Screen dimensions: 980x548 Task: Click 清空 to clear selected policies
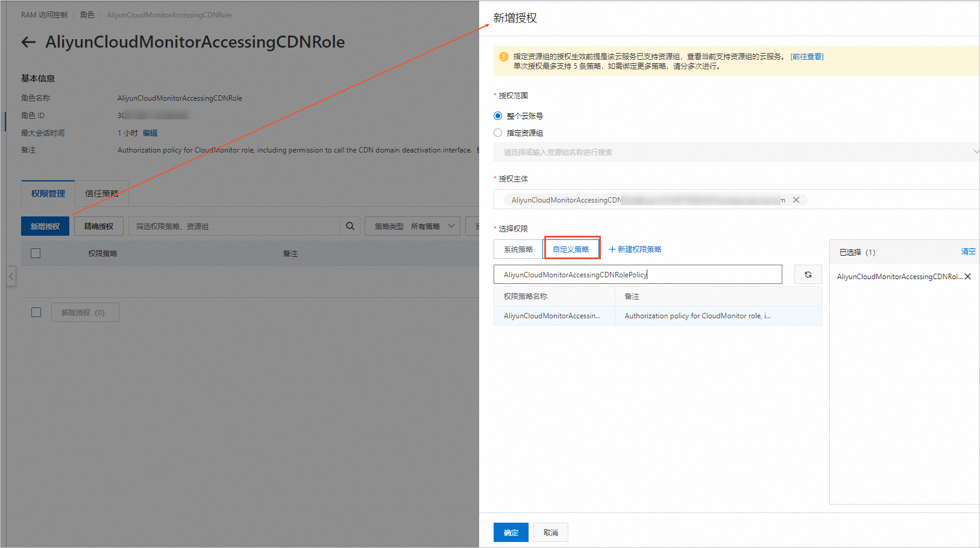968,252
